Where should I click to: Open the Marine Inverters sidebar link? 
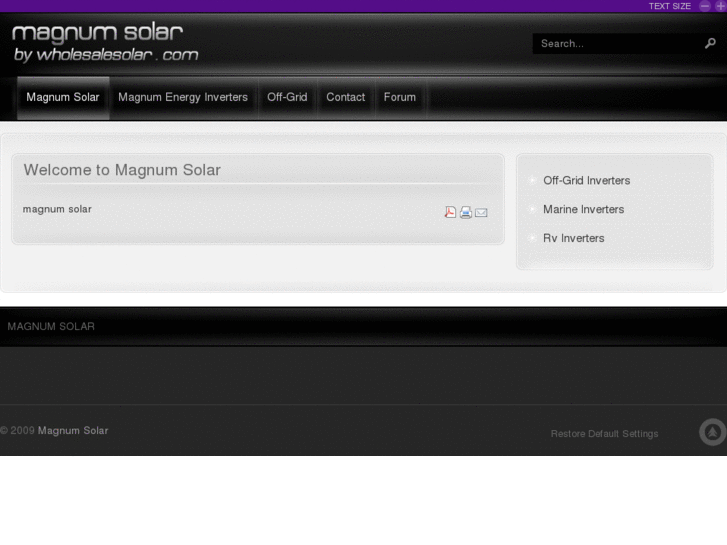[583, 210]
